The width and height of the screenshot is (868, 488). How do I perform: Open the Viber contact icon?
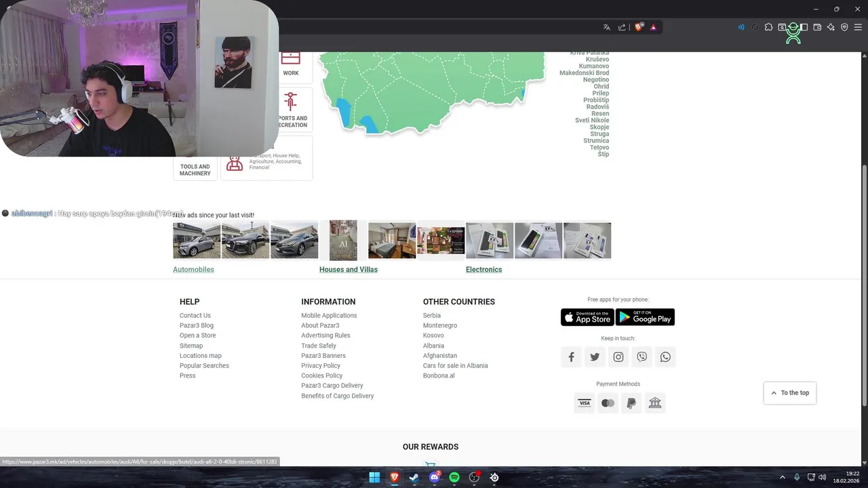pos(642,357)
